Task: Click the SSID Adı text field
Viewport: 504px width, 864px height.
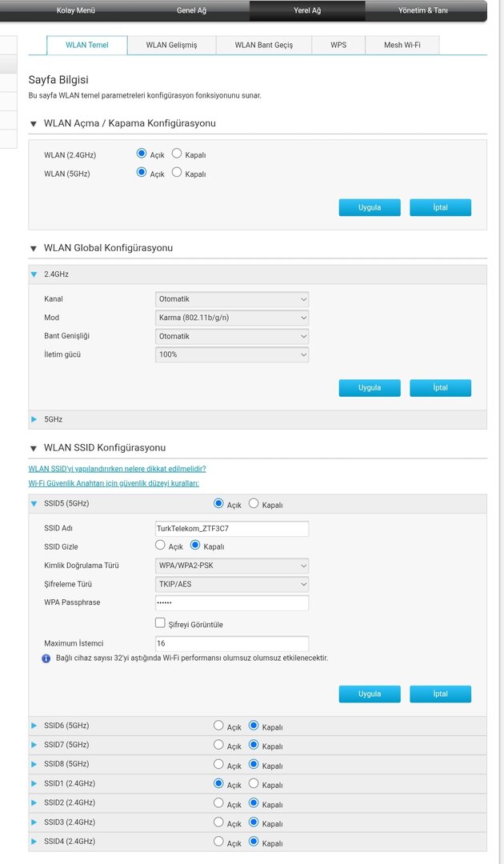Action: tap(232, 529)
